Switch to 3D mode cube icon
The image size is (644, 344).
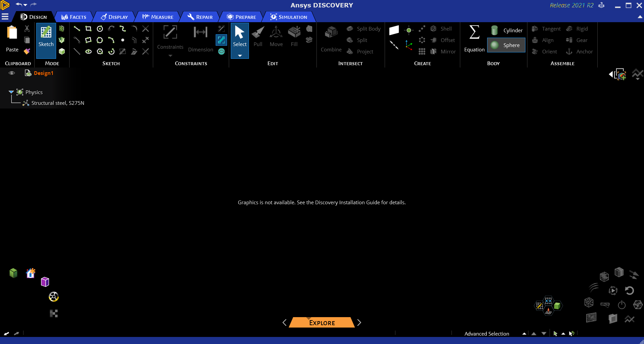pos(62,51)
